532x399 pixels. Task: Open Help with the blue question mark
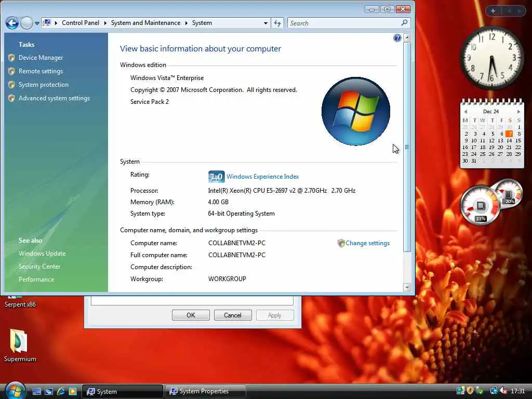(397, 37)
